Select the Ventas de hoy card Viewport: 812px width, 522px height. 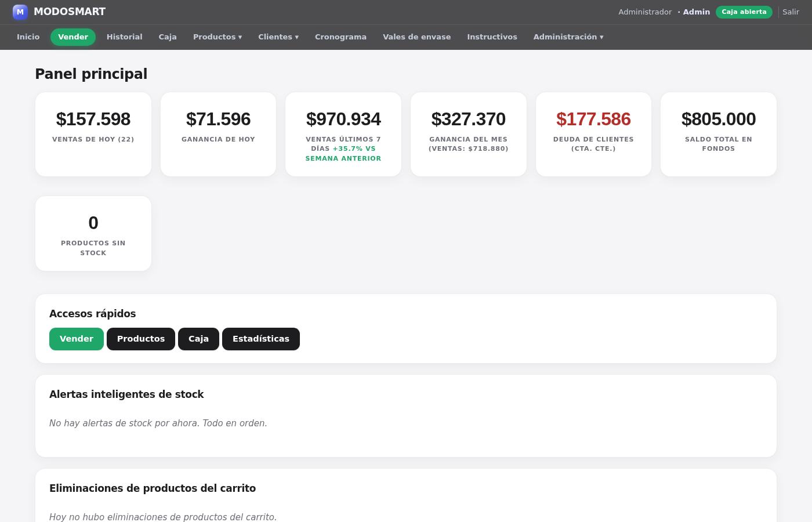coord(93,135)
